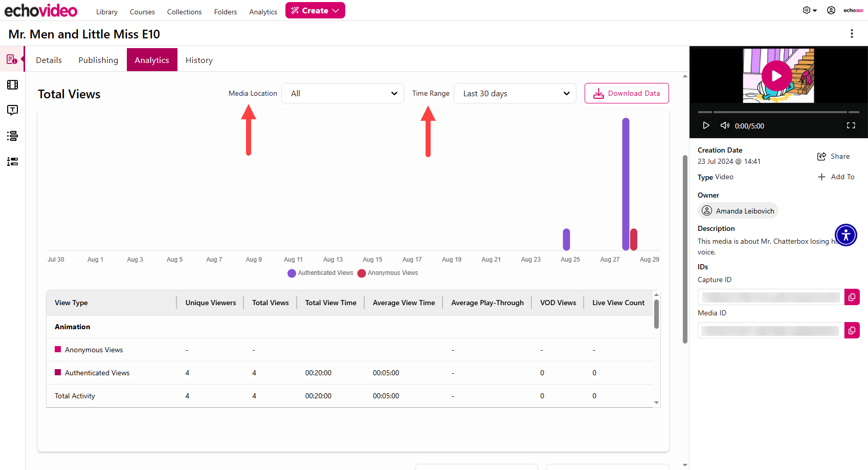Click the tall purple Aug 27 bar
This screenshot has width=868, height=470.
626,184
